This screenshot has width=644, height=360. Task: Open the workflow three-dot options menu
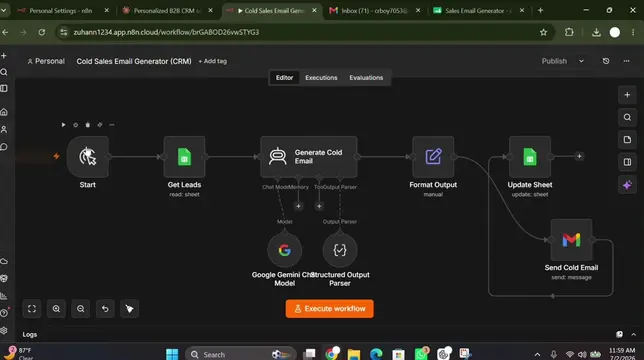(x=626, y=61)
